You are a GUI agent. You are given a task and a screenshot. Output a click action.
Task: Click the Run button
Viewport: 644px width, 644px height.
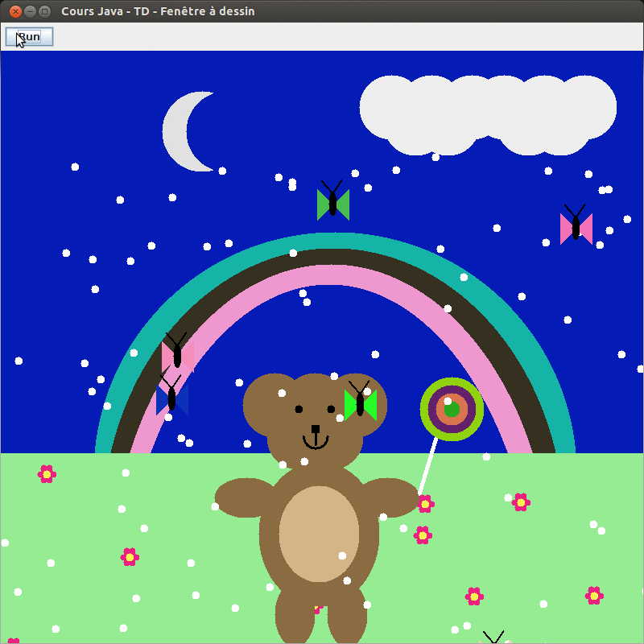coord(29,36)
